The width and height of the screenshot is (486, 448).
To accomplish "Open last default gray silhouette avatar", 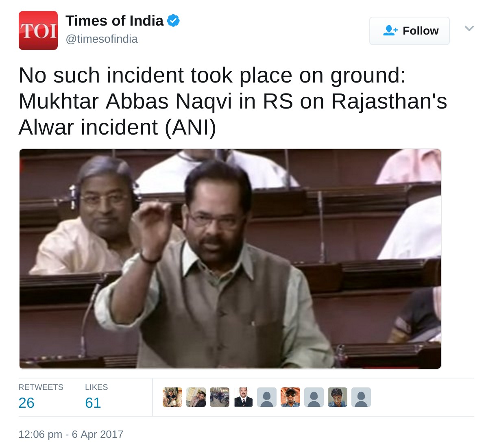I will (361, 397).
